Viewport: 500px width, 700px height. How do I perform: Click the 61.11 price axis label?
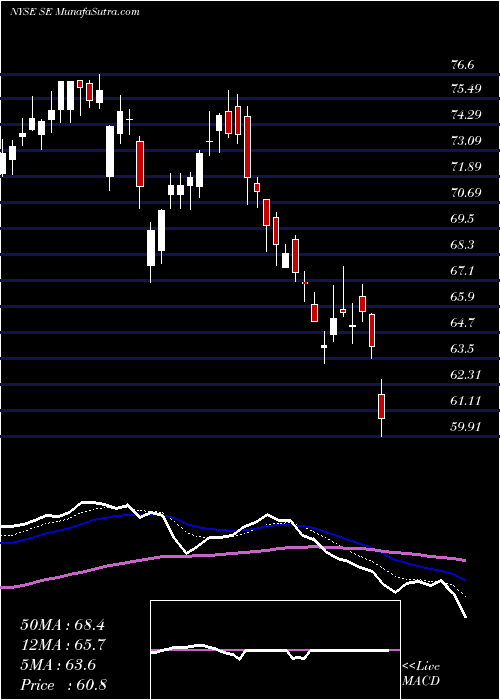click(x=466, y=401)
